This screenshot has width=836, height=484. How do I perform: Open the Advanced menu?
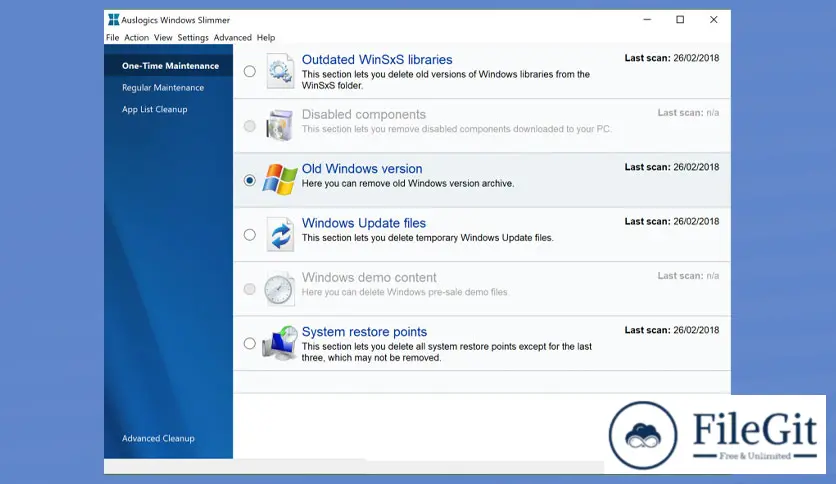pos(232,37)
